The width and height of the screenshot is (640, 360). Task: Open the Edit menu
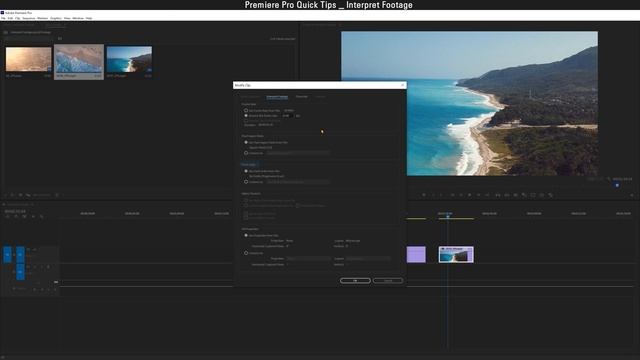10,18
